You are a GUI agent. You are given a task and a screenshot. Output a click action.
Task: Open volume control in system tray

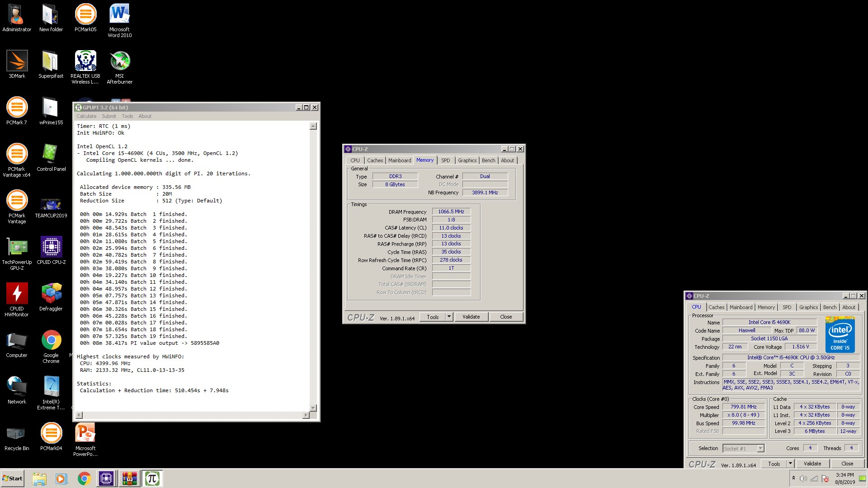click(803, 479)
